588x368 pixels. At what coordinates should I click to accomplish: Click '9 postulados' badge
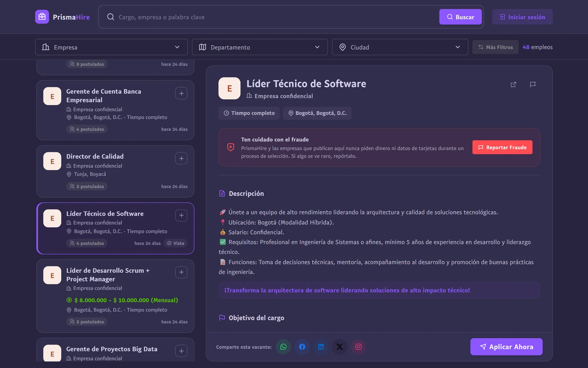[x=87, y=64]
